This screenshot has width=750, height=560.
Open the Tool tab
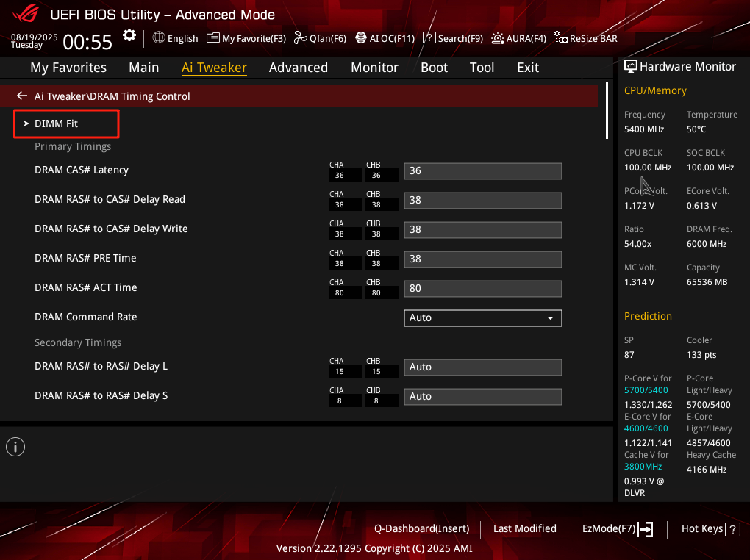coord(482,68)
